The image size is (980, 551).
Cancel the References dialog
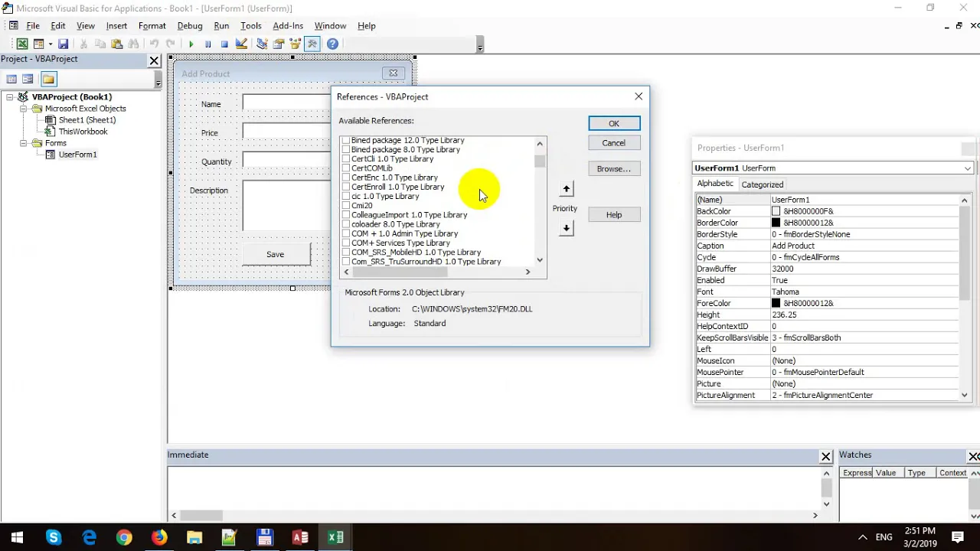coord(614,143)
